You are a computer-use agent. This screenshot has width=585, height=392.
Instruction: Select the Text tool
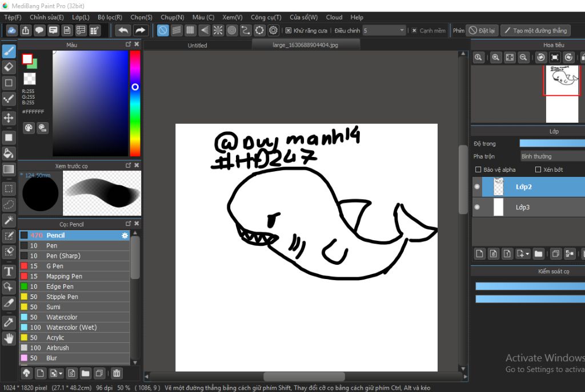9,271
